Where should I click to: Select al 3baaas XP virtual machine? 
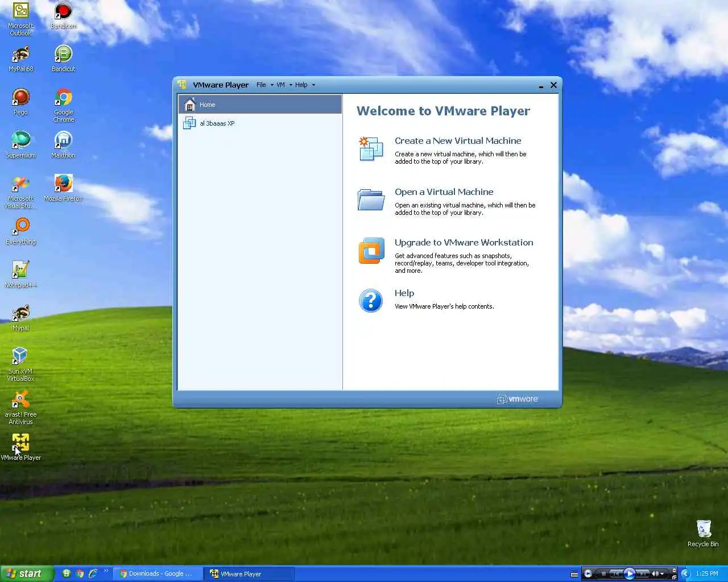point(260,123)
